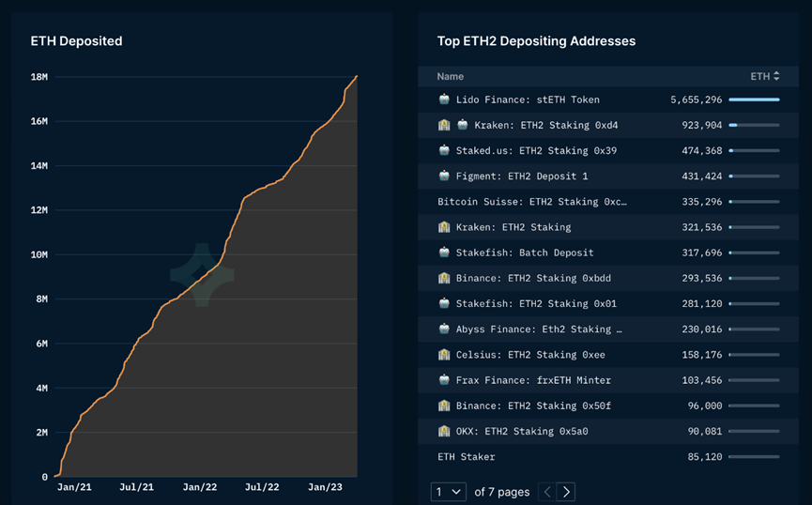Click the contract icon beside Stakefish: Batch Deposit
This screenshot has height=505, width=812.
(x=444, y=252)
